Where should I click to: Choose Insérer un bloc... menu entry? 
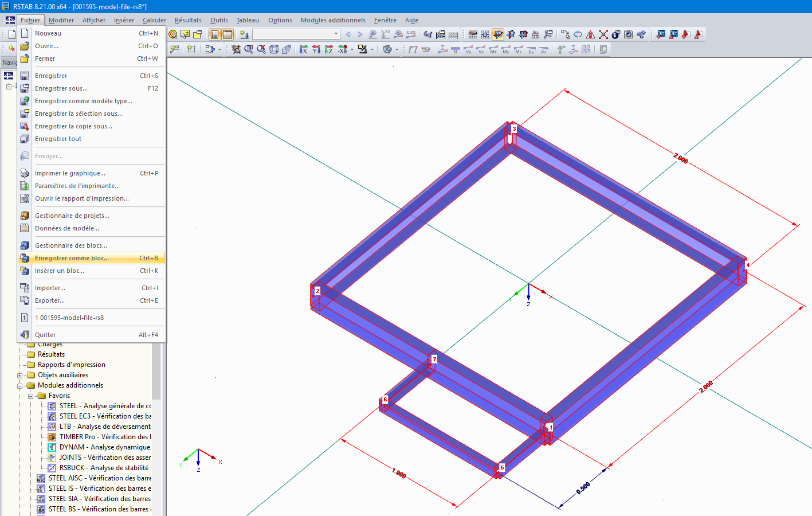click(92, 271)
